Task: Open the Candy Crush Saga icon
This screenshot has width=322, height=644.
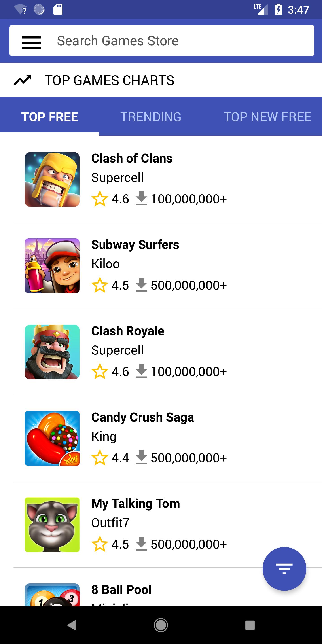Action: (52, 438)
